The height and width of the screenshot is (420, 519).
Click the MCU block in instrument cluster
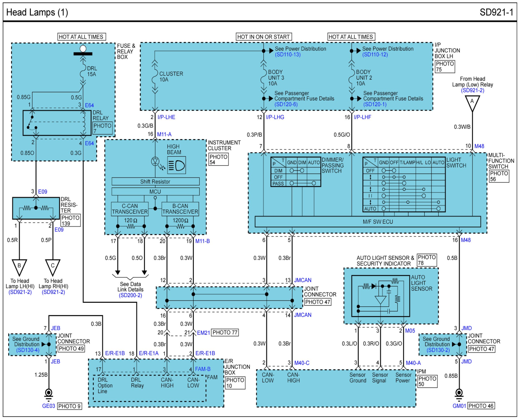coord(155,192)
